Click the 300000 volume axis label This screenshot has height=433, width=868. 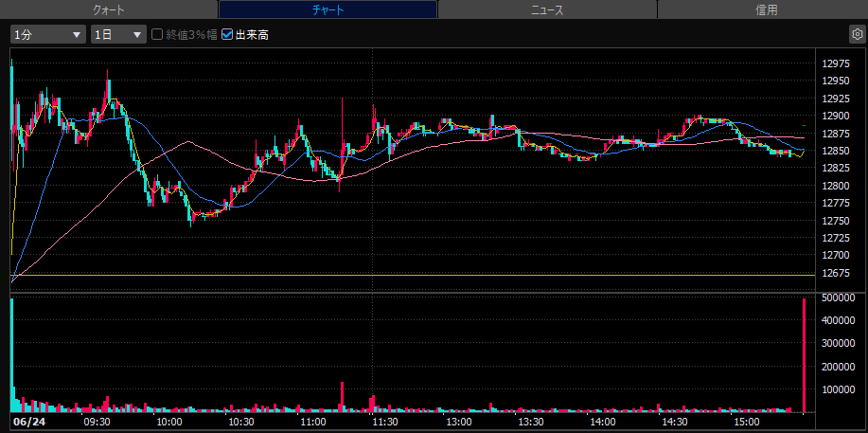click(x=838, y=344)
